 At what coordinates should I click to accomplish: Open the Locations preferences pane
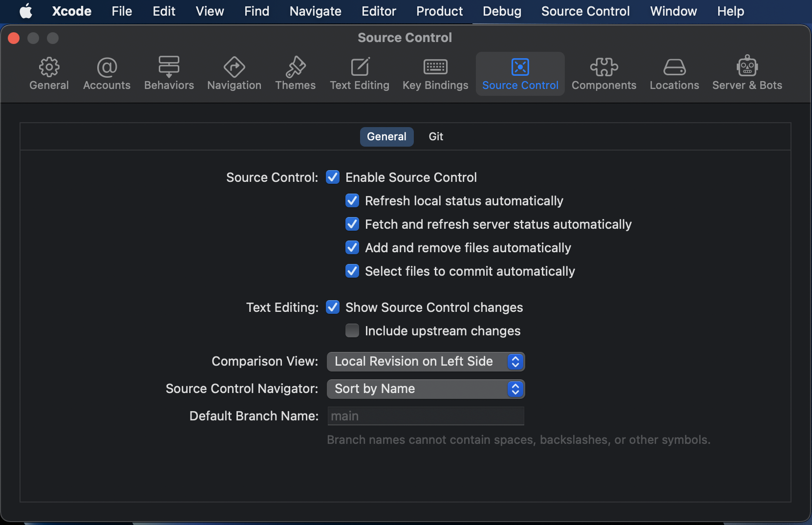coord(674,73)
